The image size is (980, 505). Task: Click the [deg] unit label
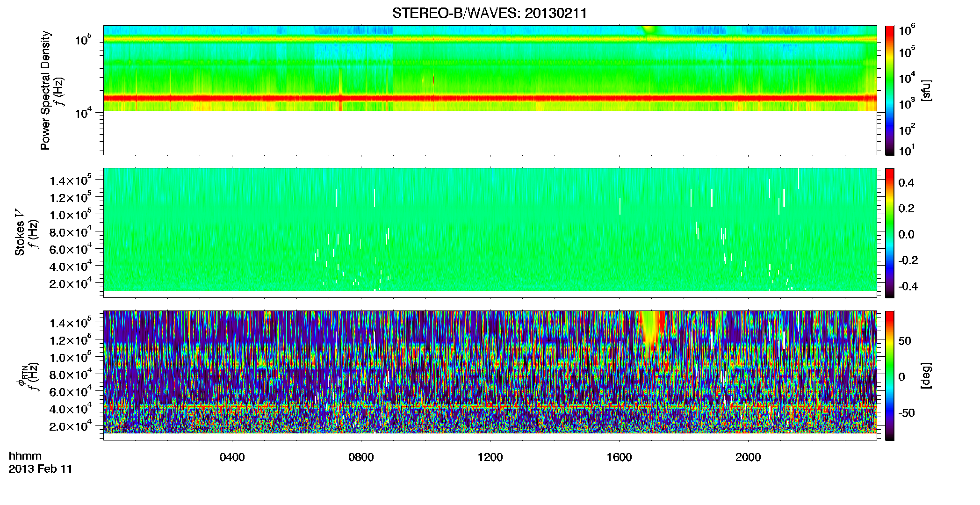click(x=926, y=375)
